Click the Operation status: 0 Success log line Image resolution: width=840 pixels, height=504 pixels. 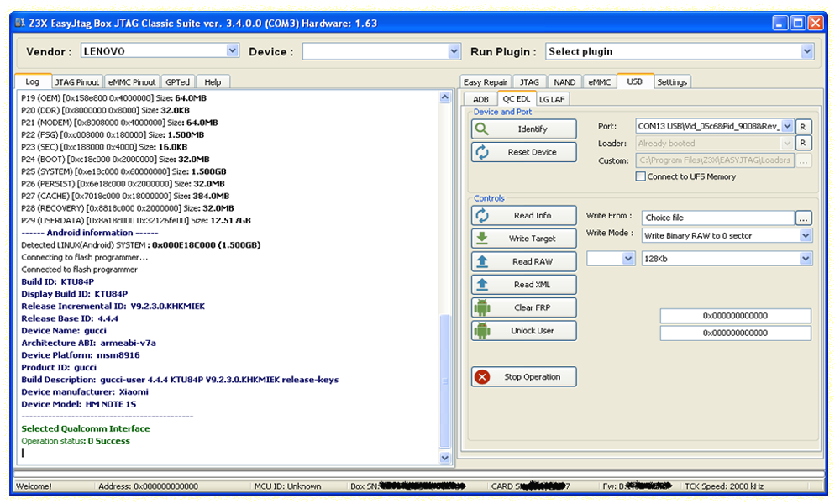point(76,441)
